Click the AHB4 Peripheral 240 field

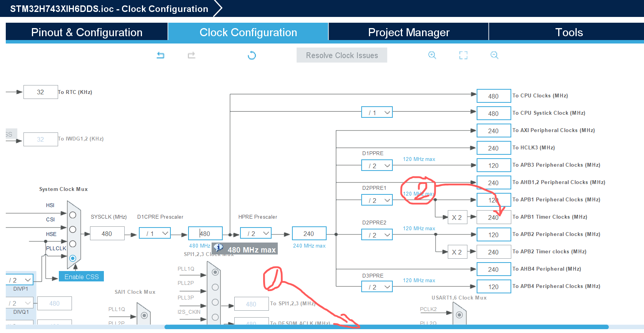494,269
